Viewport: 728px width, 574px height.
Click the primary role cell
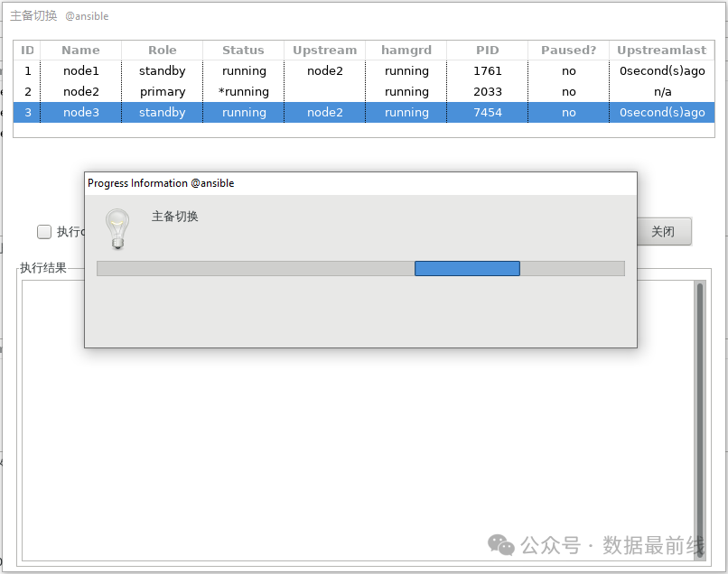pos(162,91)
